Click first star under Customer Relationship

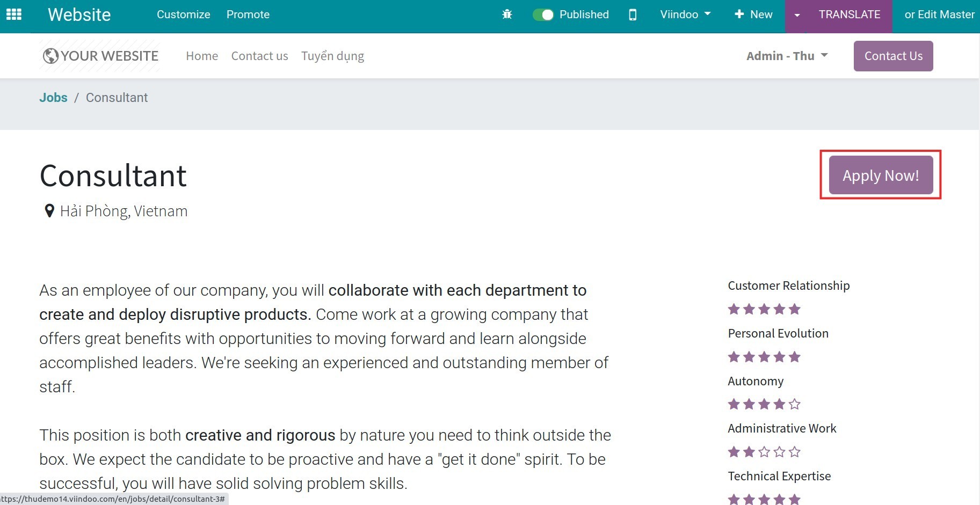pyautogui.click(x=734, y=309)
